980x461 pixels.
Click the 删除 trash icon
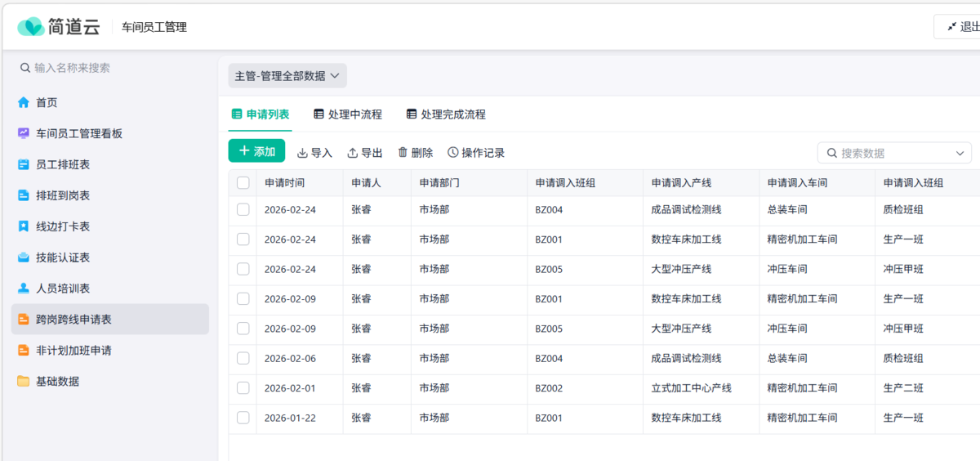[x=403, y=152]
